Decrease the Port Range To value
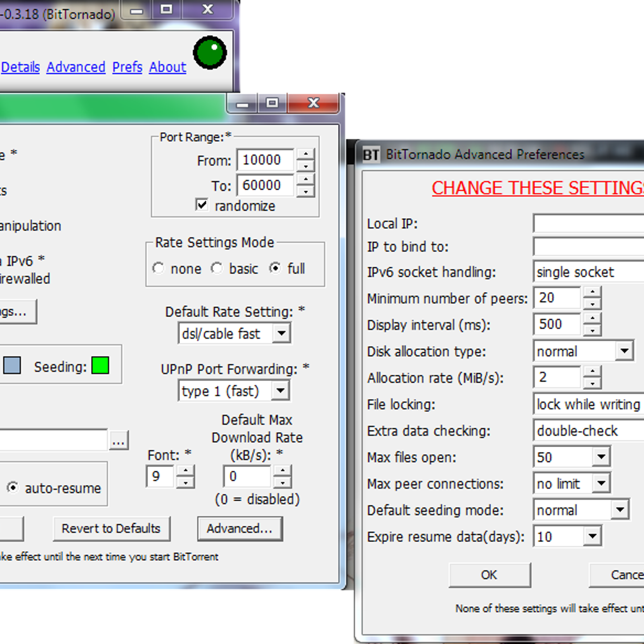Viewport: 644px width, 644px height. click(305, 191)
